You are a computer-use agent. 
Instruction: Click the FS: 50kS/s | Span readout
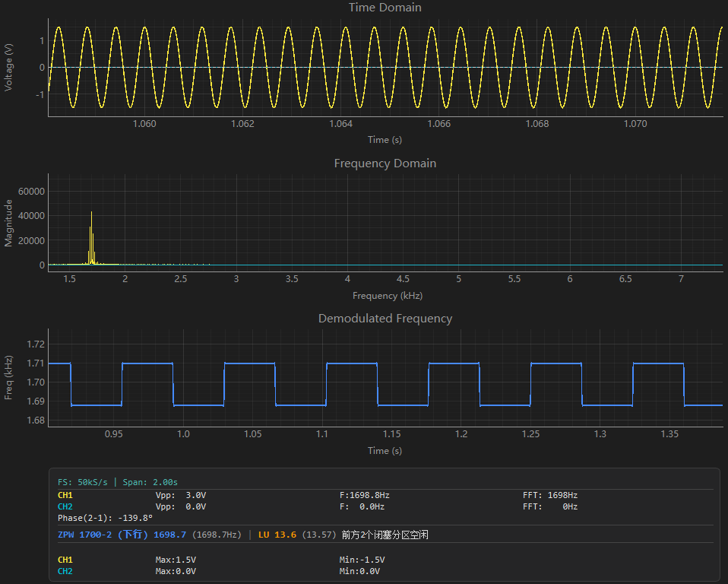tap(118, 482)
